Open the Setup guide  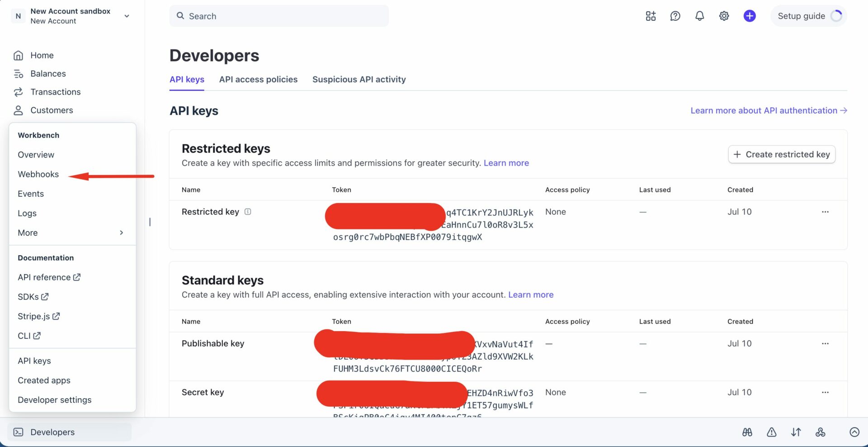point(809,16)
